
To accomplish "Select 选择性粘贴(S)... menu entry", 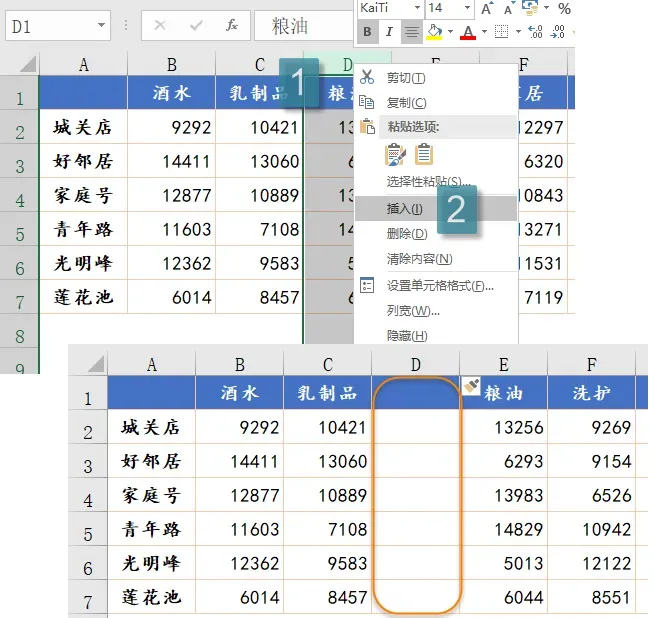I will (x=436, y=181).
